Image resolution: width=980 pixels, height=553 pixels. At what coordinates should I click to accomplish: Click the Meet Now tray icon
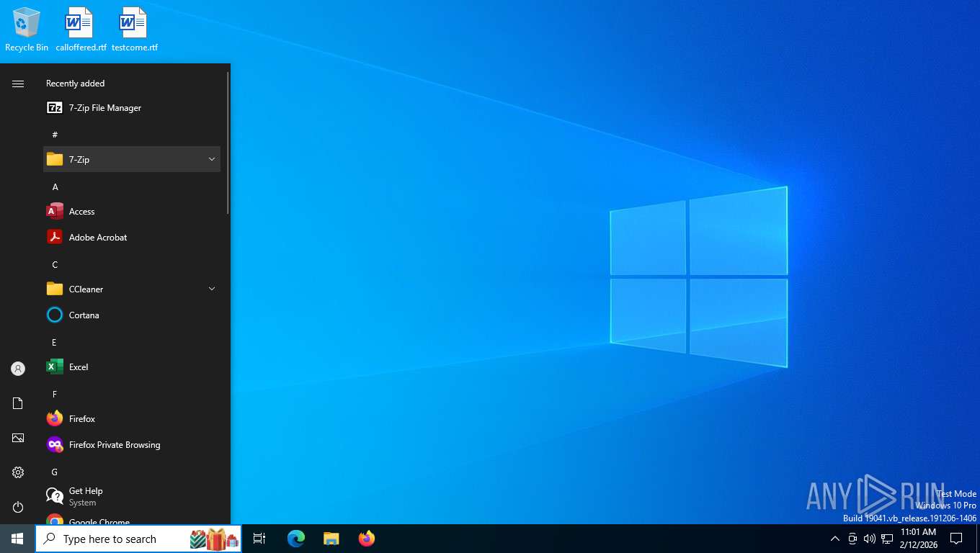pos(852,539)
